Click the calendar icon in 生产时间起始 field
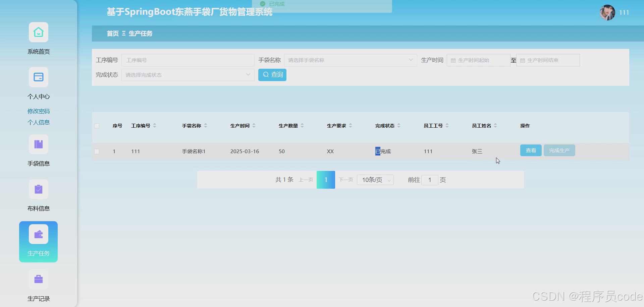This screenshot has height=307, width=644. pos(453,60)
